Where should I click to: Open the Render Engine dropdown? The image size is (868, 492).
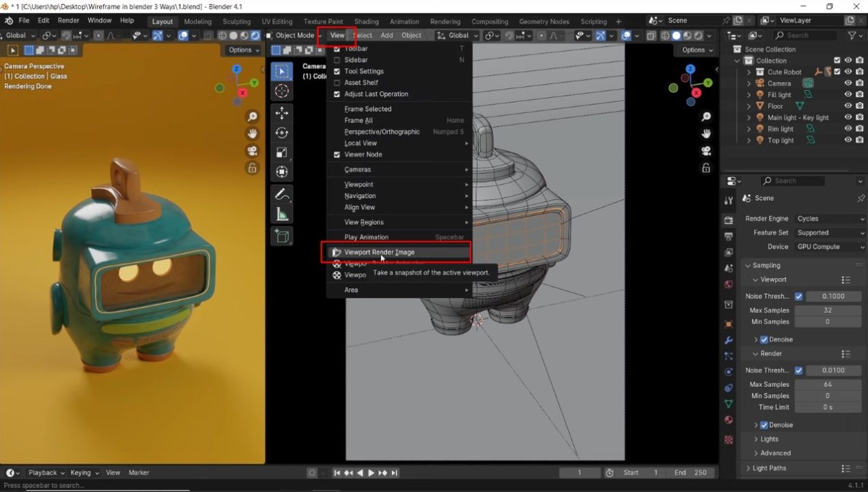click(830, 219)
